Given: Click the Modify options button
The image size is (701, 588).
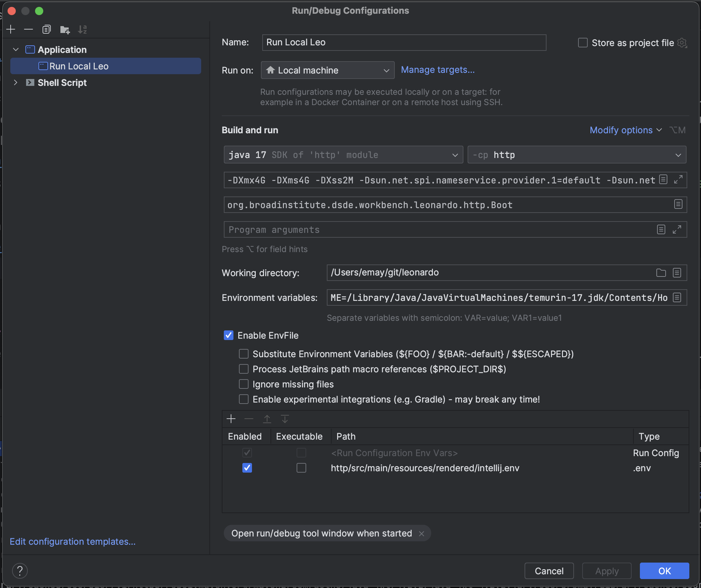Looking at the screenshot, I should (621, 130).
